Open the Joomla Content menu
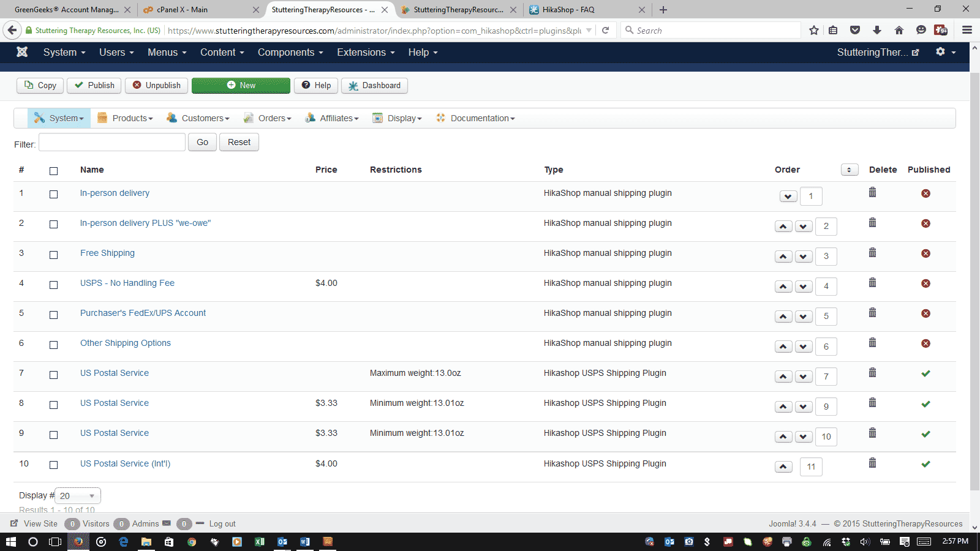 222,52
